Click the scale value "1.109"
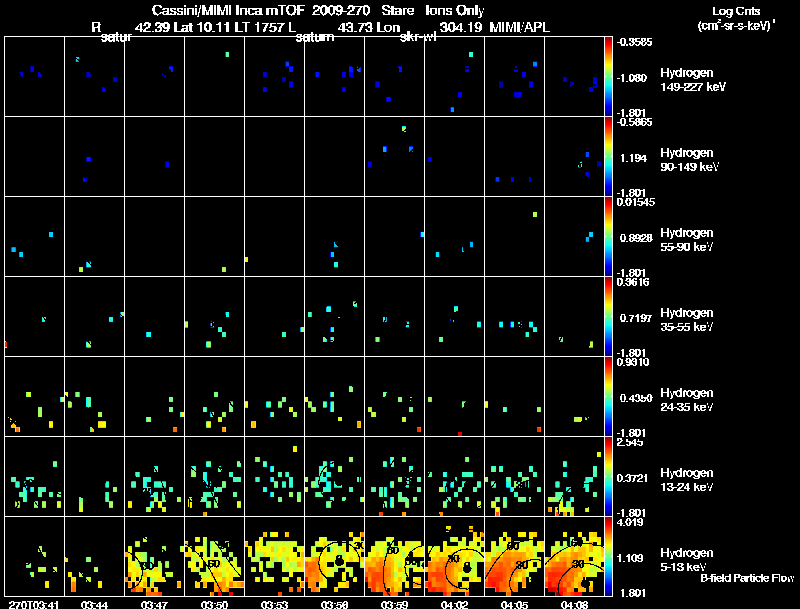Viewport: 800px width, 609px height. click(x=630, y=558)
